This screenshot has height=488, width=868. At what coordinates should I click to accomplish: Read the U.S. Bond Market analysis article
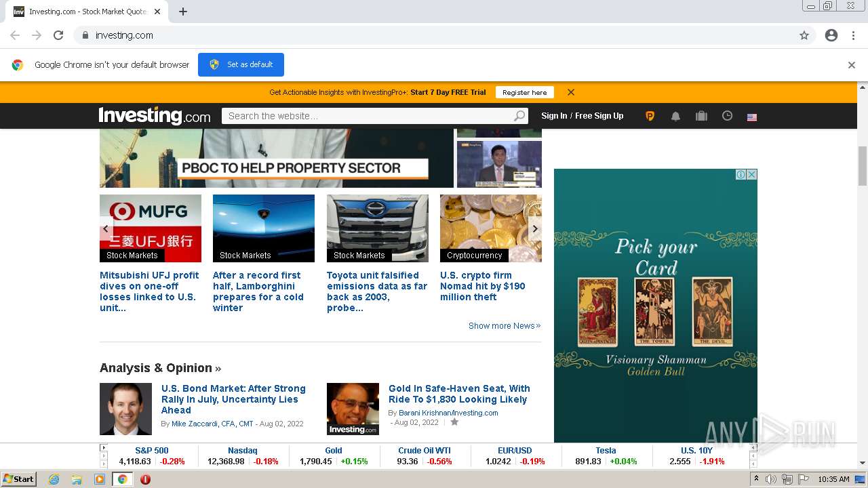[x=233, y=399]
